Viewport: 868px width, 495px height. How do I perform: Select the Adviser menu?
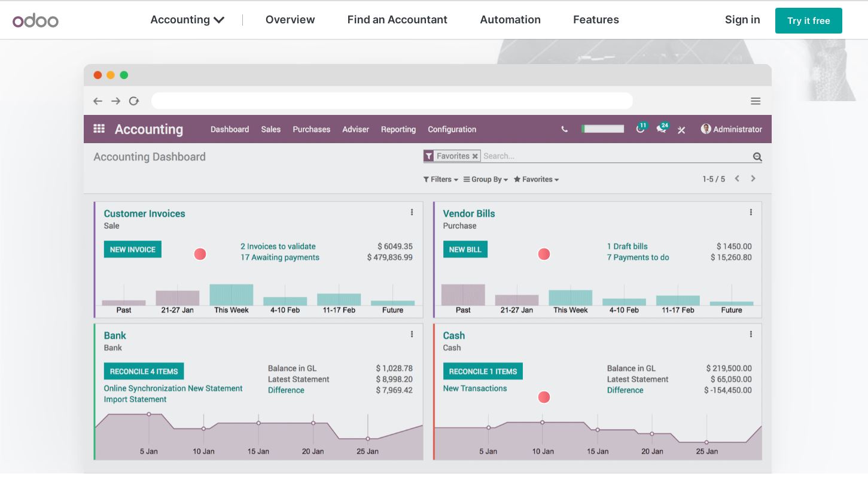click(x=356, y=129)
